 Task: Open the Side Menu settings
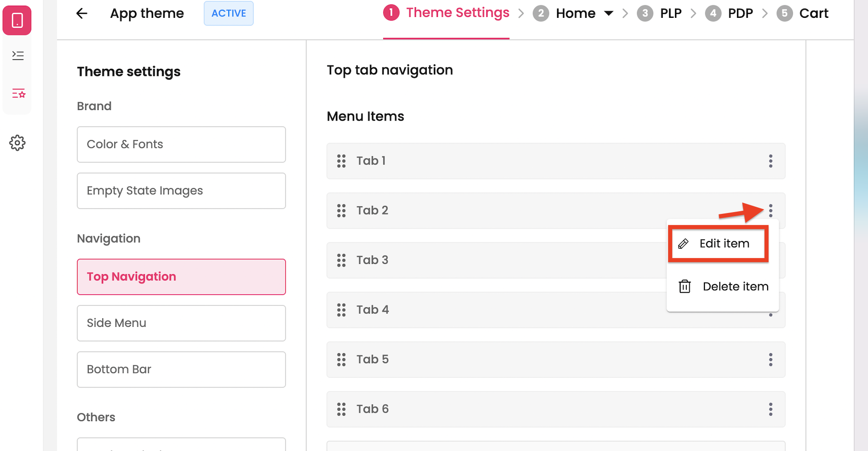181,323
